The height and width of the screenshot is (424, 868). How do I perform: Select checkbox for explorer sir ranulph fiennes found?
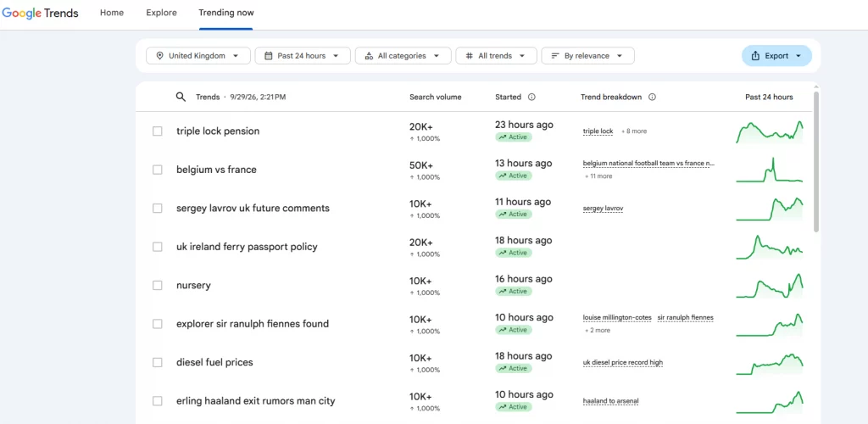[158, 324]
